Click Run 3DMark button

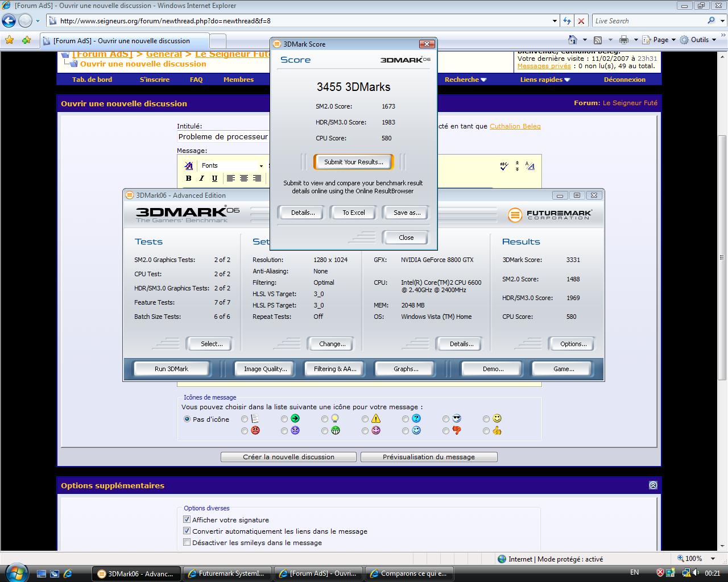click(171, 369)
